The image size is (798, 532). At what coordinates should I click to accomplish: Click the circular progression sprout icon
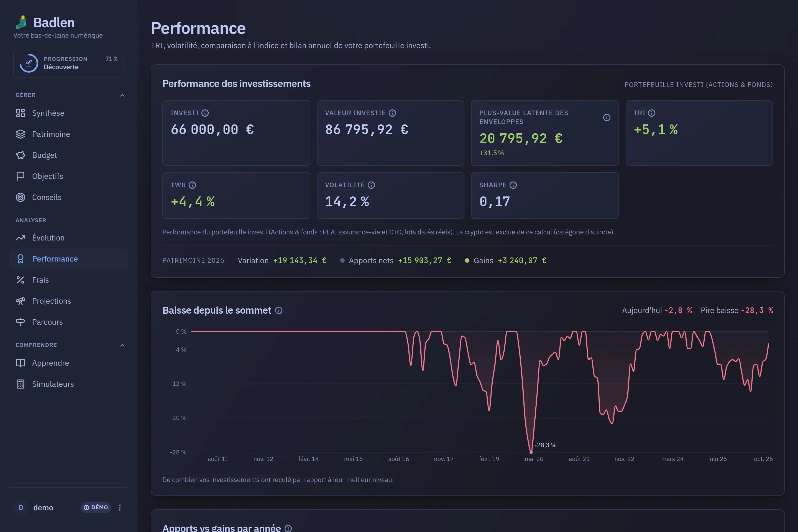pos(29,63)
